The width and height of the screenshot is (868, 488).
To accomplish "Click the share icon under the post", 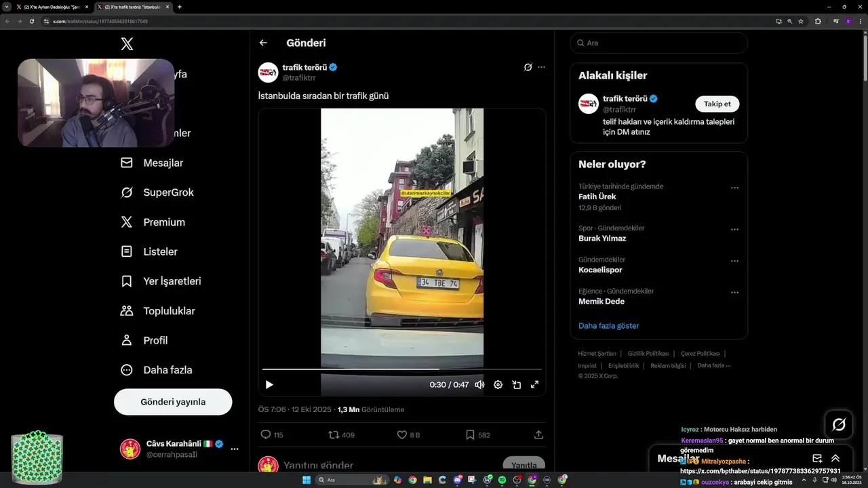I will [538, 434].
